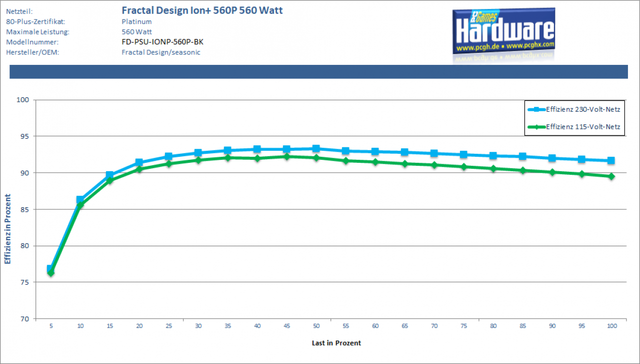Screen dimensions: 640x364
Task: Select the green 115-Volt point at 100 percent load
Action: (x=611, y=176)
